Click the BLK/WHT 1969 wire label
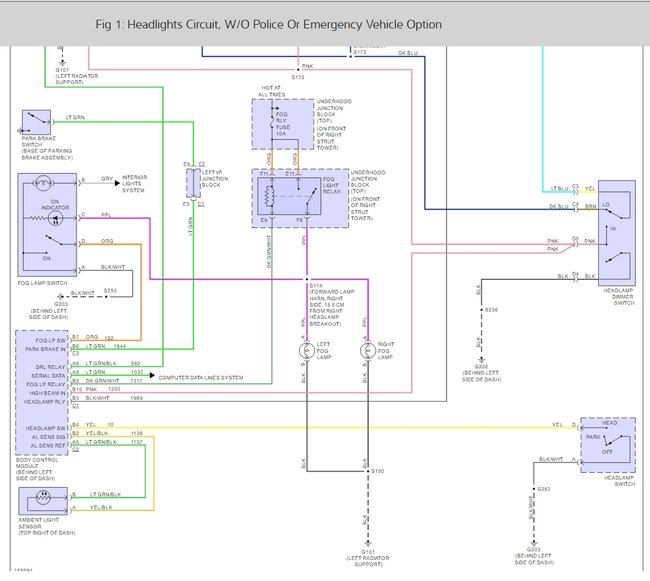 pos(114,398)
